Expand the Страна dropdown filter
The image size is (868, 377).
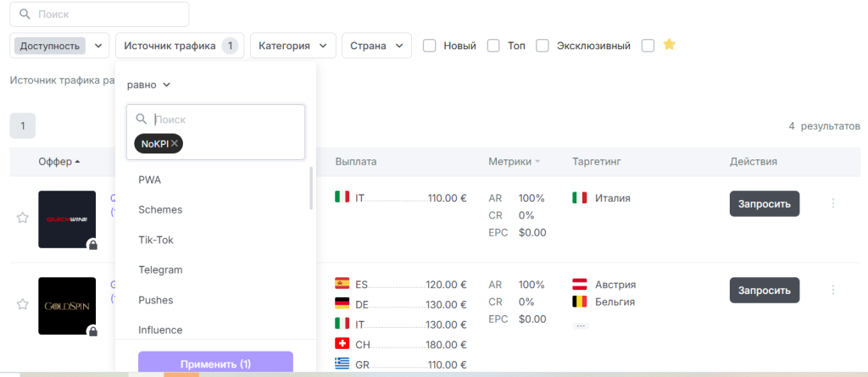[x=376, y=46]
